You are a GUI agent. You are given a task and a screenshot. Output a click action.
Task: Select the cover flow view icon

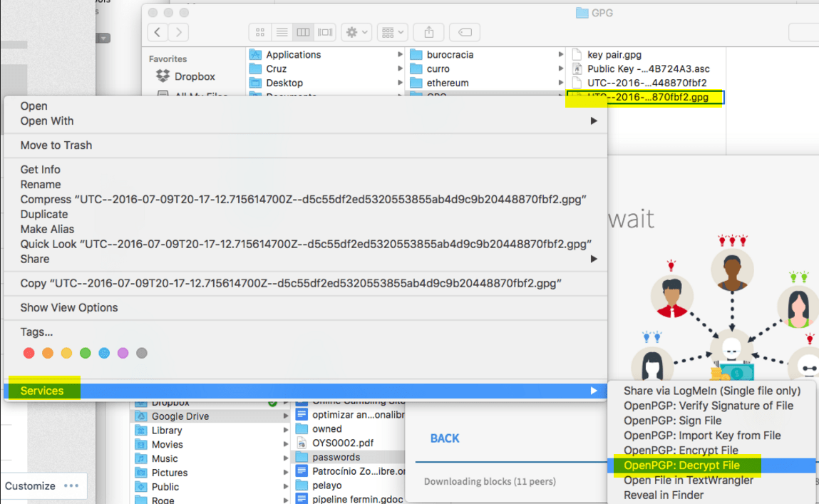point(324,32)
